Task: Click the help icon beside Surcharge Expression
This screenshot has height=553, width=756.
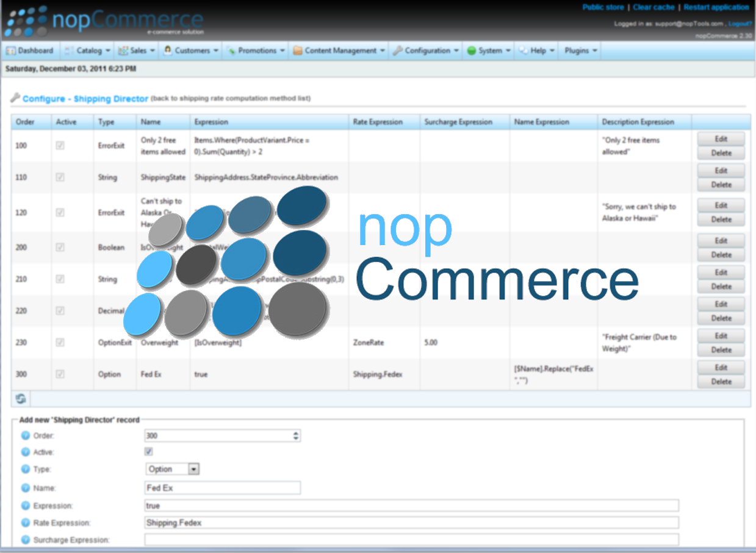Action: [26, 540]
